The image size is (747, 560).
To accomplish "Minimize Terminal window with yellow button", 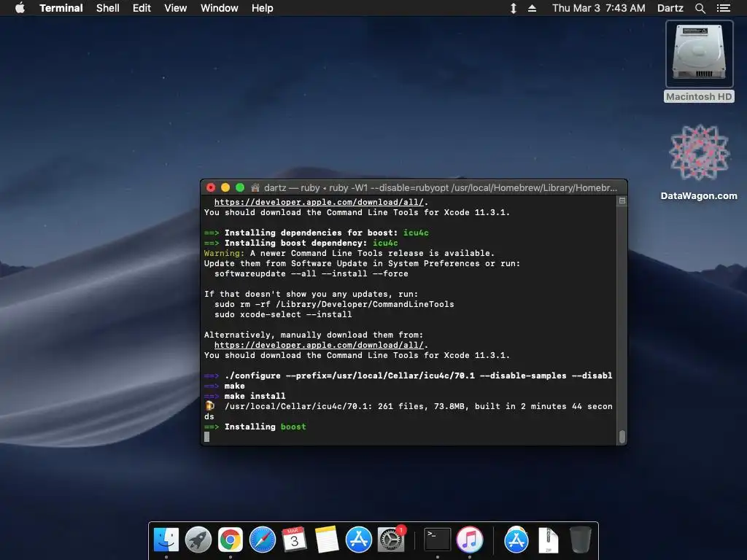I will point(225,187).
